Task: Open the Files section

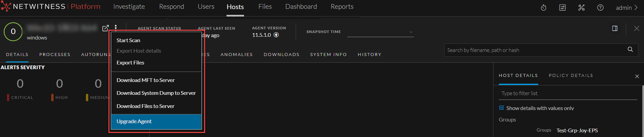Action: pyautogui.click(x=265, y=7)
